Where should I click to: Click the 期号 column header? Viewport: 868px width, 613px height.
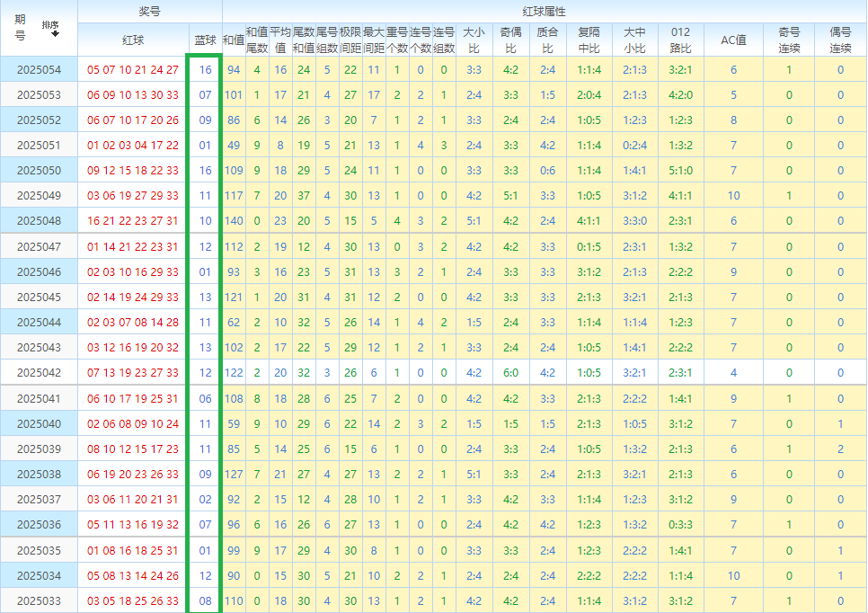(21, 28)
